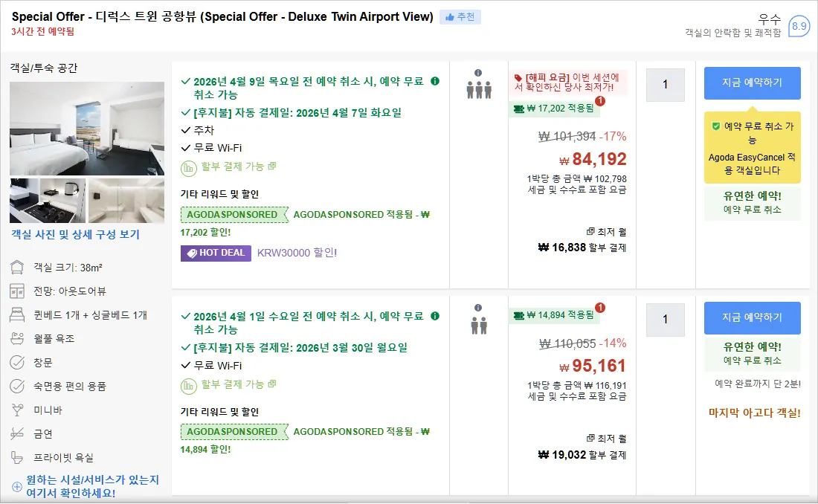
Task: Click the KRW30000 할인! text
Action: point(297,253)
